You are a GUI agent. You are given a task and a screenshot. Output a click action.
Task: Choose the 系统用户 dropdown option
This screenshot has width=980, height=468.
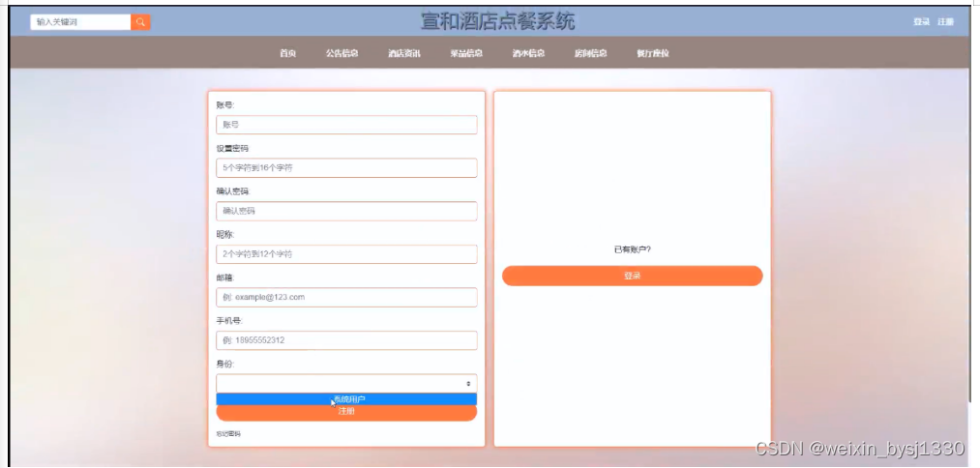pos(346,399)
